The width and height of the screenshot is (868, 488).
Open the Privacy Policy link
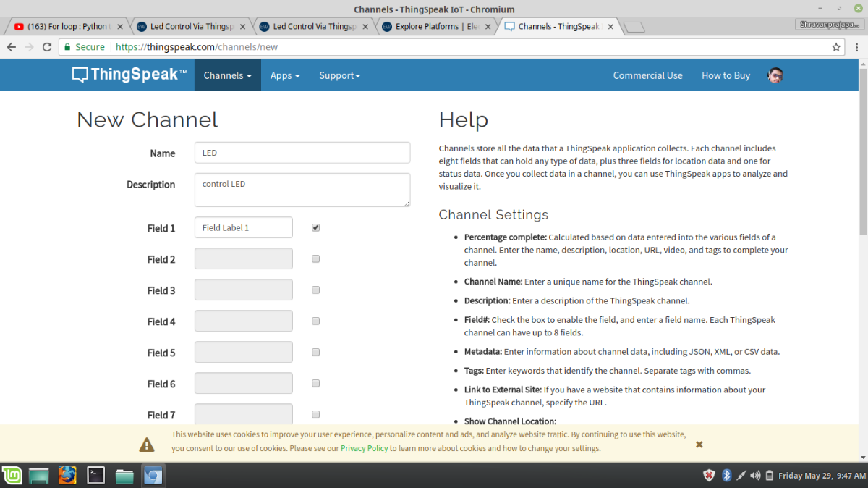tap(364, 448)
